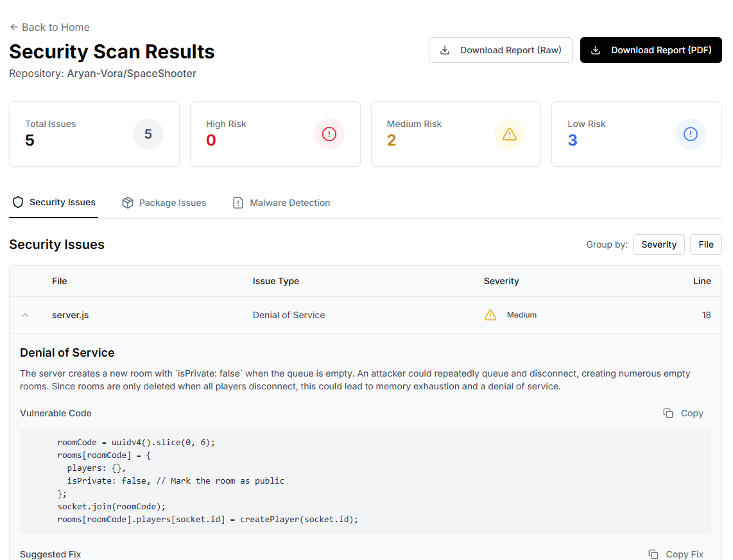Click the warning triangle in the server.js Severity cell
This screenshot has width=733, height=560.
tap(490, 315)
